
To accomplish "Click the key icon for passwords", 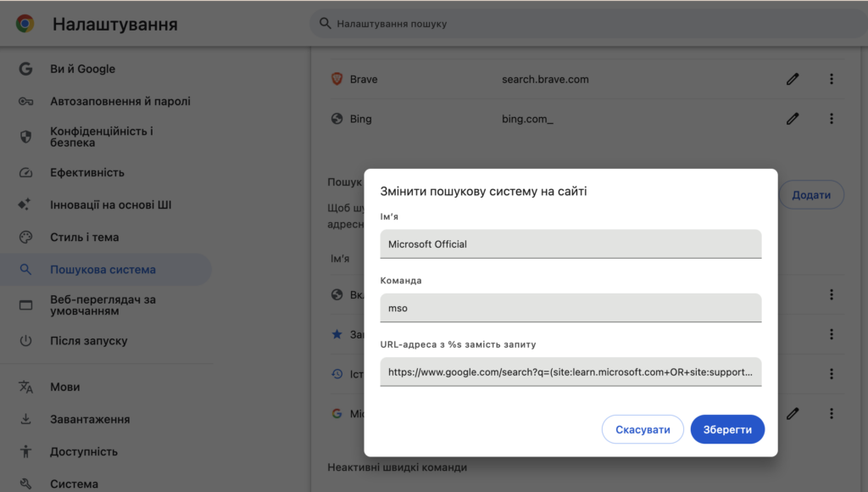I will [x=25, y=102].
